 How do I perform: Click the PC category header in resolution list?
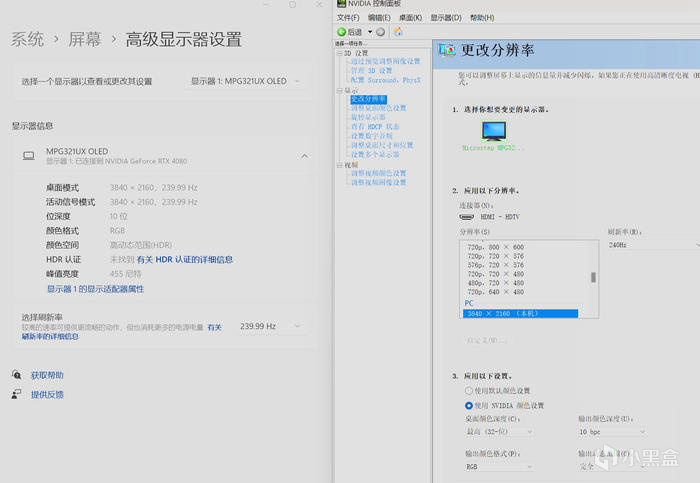click(469, 303)
